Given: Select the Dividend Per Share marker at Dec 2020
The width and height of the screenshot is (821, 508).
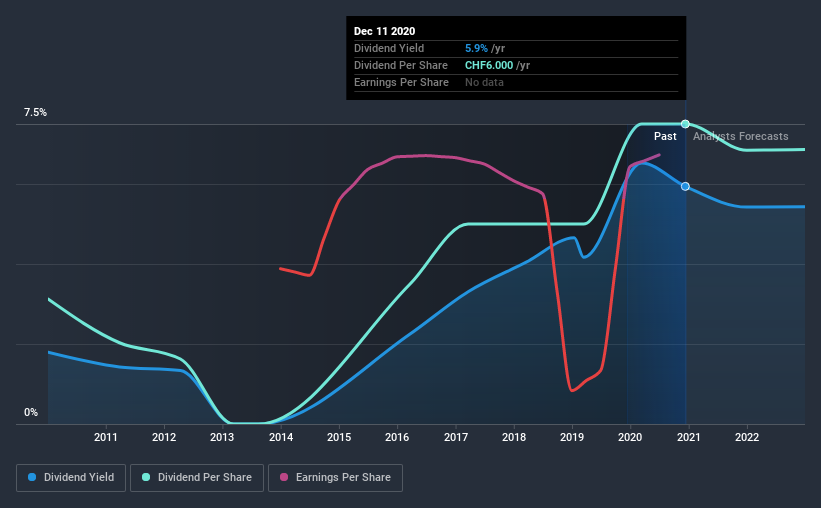Looking at the screenshot, I should 685,124.
